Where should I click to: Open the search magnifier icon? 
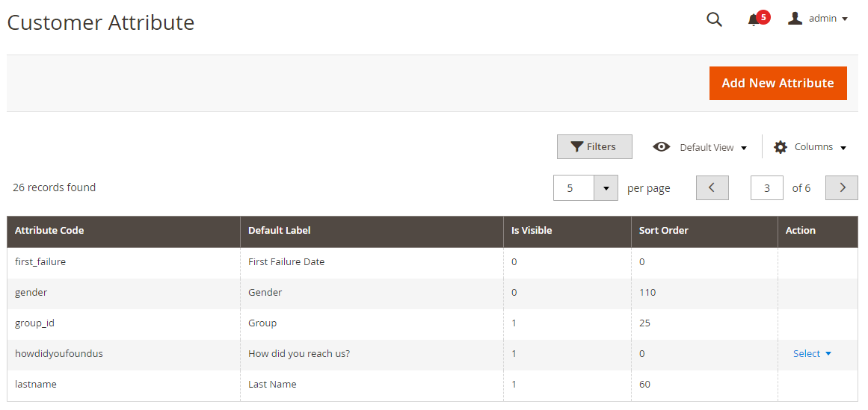714,20
